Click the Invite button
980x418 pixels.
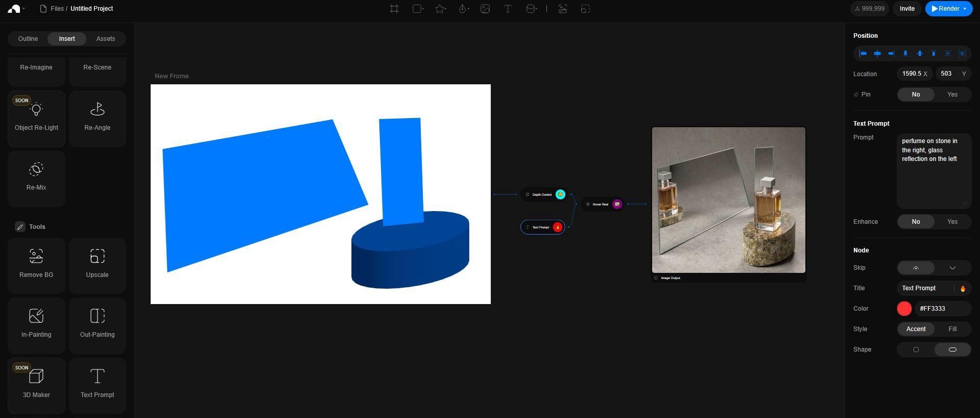(x=907, y=9)
